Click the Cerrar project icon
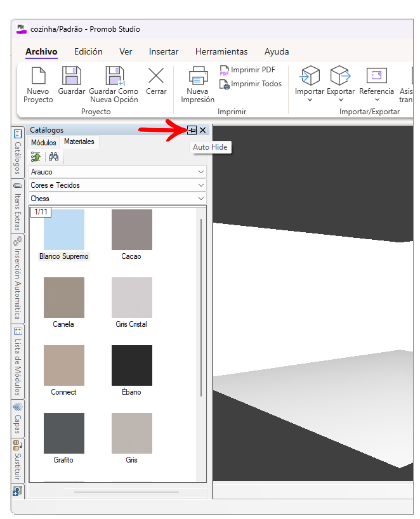 coord(156,76)
